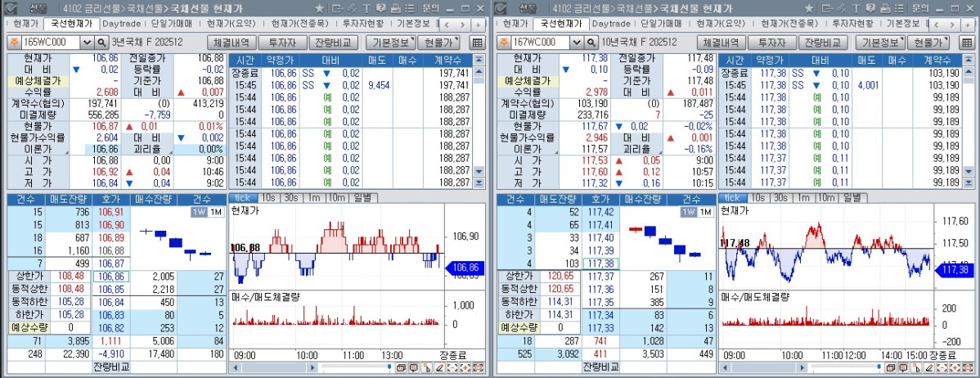980x378 pixels.
Task: Open the grid layout icon in the 3년국채 window
Action: click(x=477, y=43)
